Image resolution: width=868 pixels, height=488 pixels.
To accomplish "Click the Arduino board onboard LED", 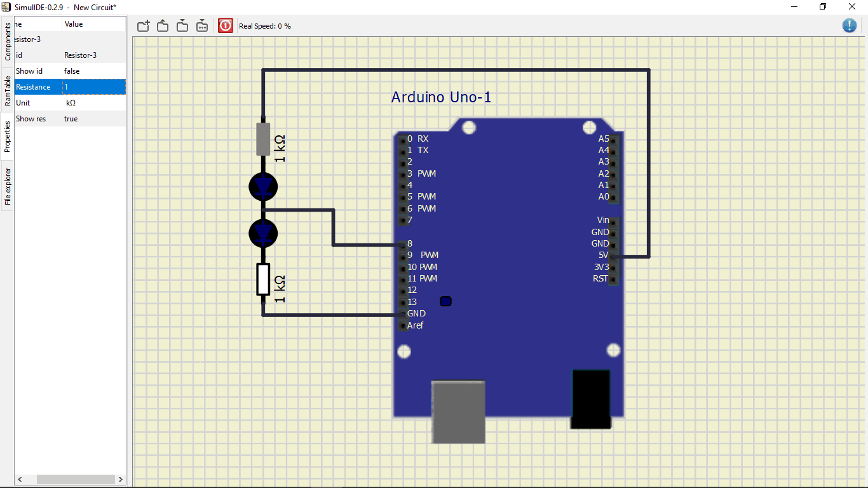I will tap(445, 301).
